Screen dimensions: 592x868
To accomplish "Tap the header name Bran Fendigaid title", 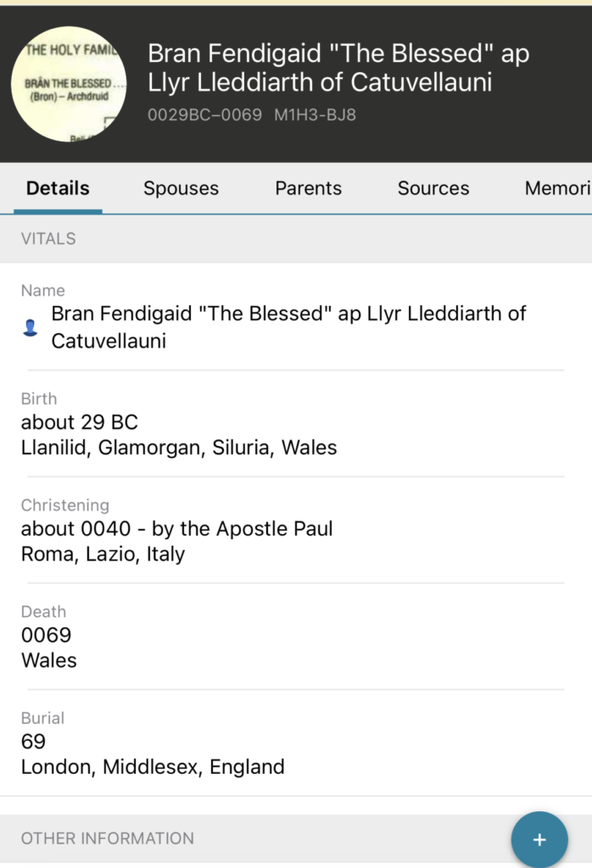I will point(338,68).
